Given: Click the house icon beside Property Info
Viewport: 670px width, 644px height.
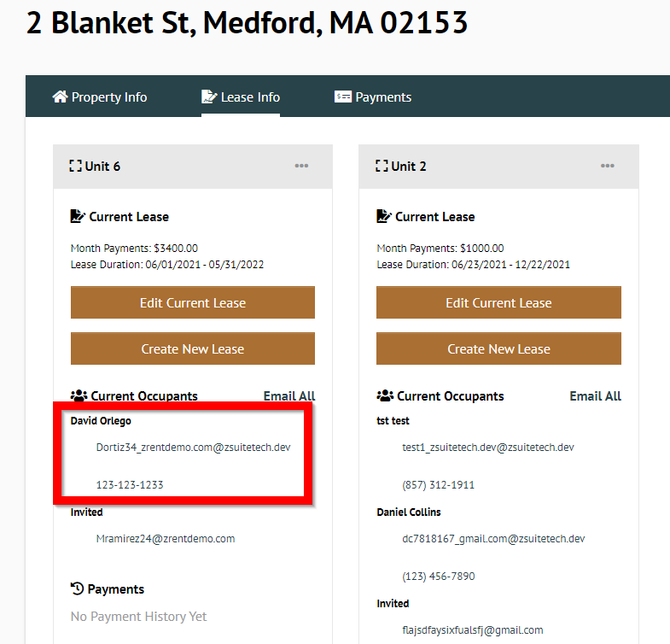Looking at the screenshot, I should 61,97.
